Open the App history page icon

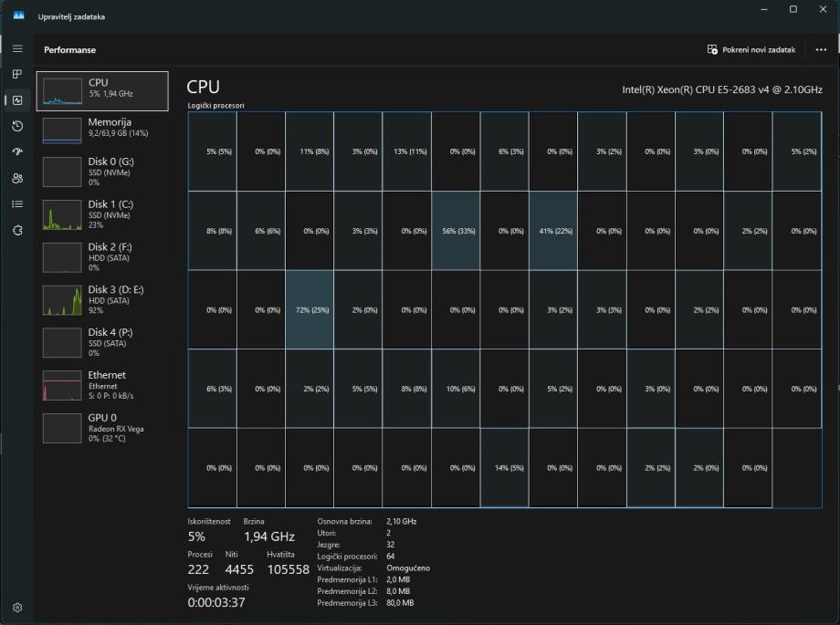(17, 126)
